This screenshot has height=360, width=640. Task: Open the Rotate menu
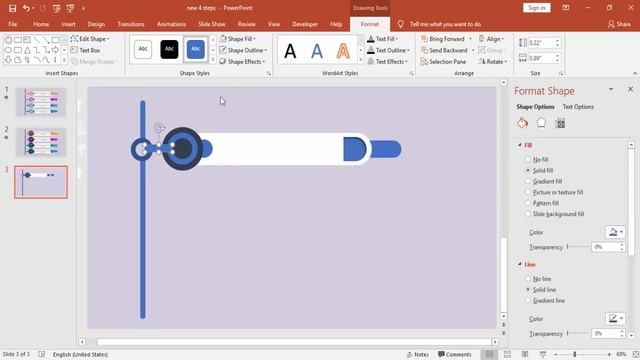[493, 62]
